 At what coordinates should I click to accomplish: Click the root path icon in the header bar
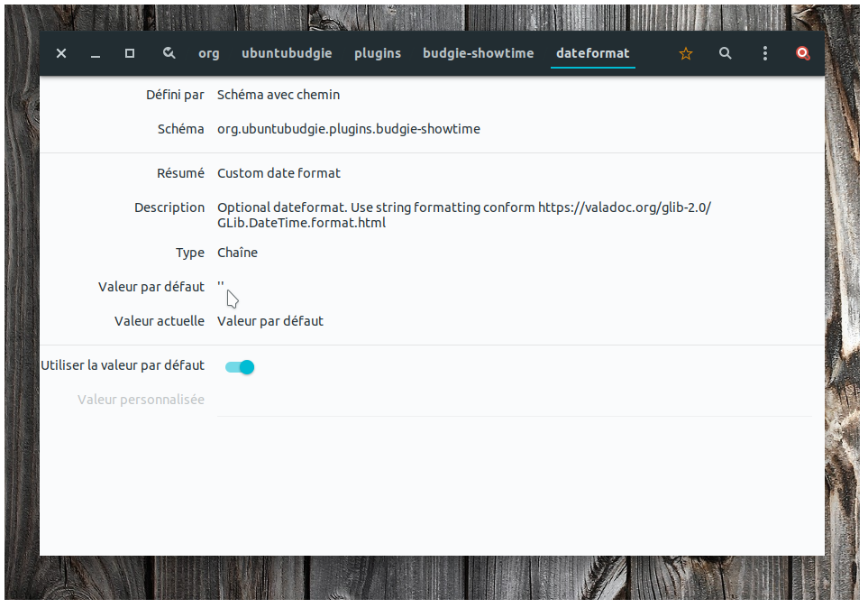(x=169, y=53)
